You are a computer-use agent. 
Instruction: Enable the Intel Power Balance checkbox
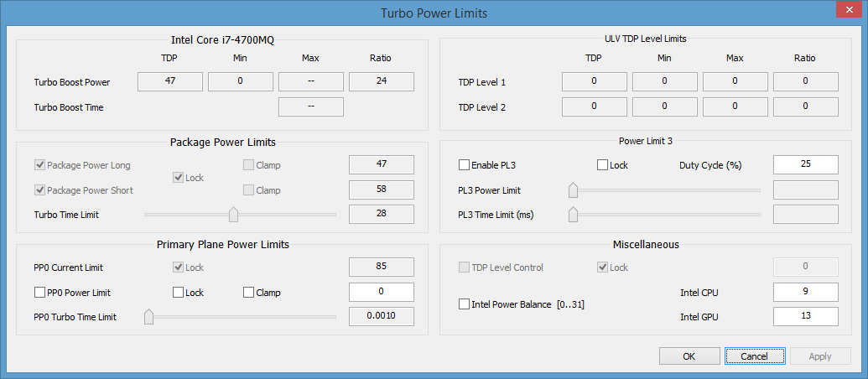pos(464,304)
